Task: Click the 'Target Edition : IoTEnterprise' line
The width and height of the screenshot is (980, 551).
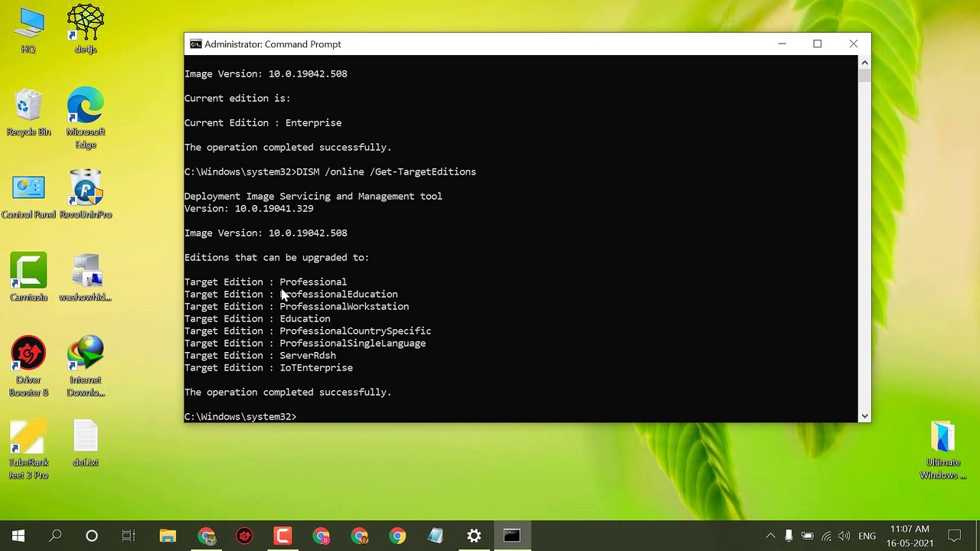Action: 269,367
